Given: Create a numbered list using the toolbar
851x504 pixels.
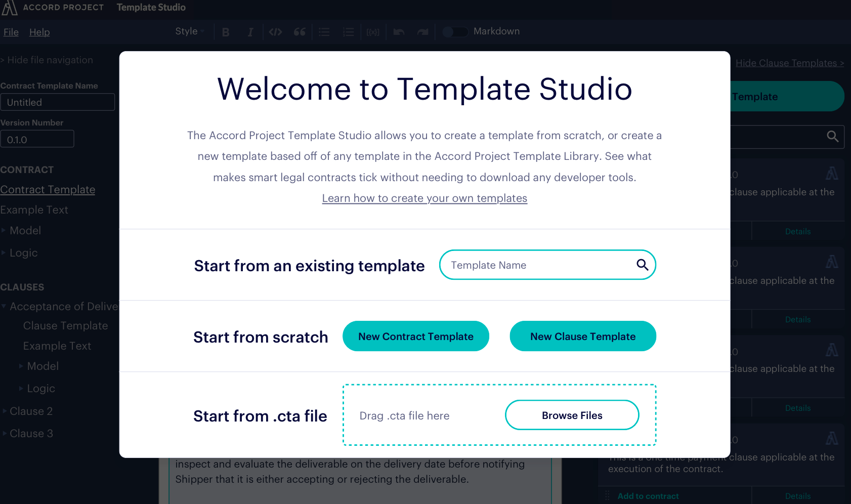Looking at the screenshot, I should [348, 31].
